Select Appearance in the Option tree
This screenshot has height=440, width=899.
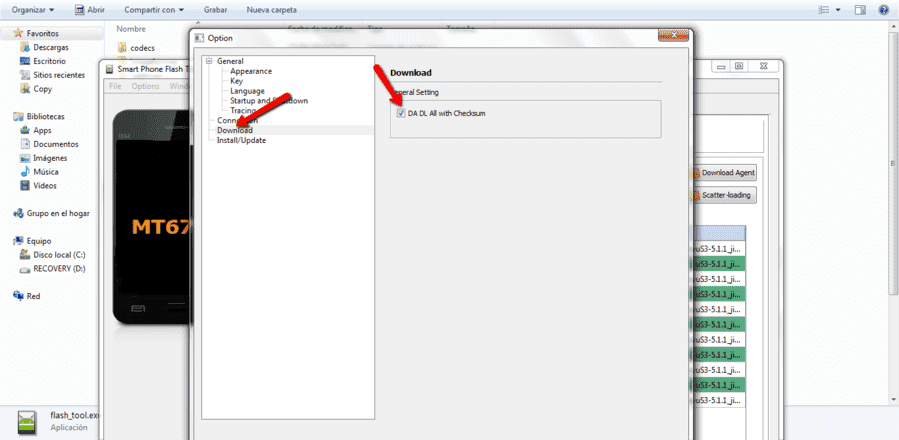pyautogui.click(x=251, y=71)
